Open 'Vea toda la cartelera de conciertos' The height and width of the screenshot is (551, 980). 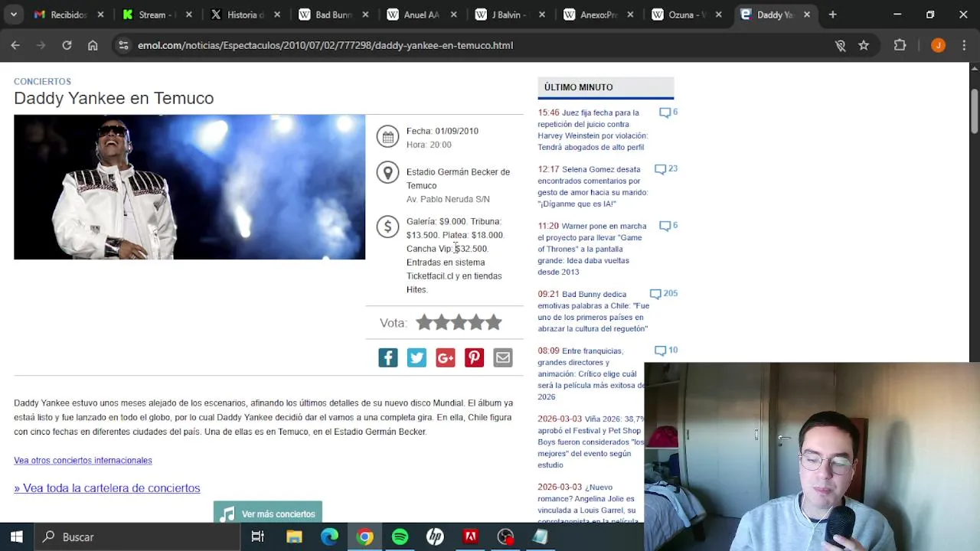click(107, 487)
